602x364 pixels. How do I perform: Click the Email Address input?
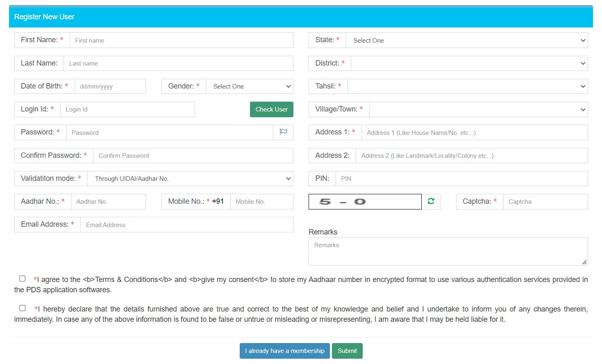(187, 224)
